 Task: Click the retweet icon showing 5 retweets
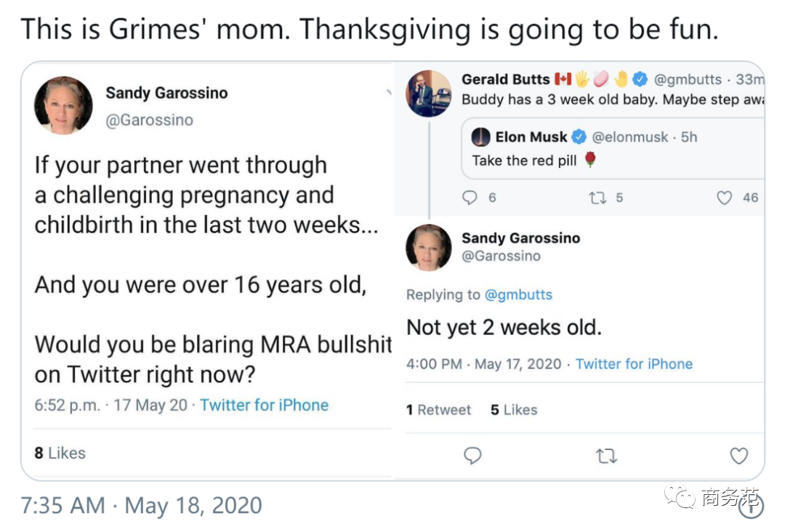point(597,197)
